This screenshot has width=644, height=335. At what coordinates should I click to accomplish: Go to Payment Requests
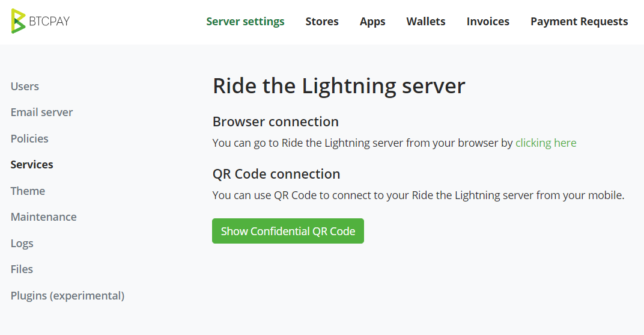point(579,22)
